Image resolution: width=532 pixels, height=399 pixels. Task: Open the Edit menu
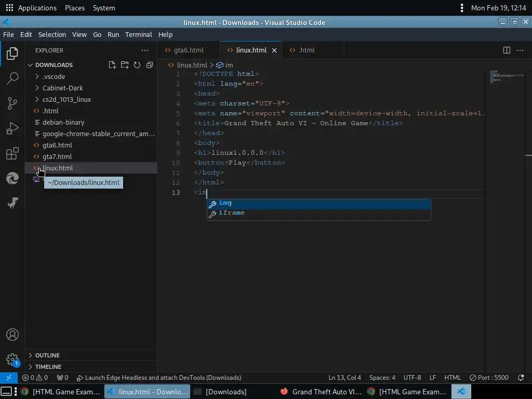(x=26, y=35)
